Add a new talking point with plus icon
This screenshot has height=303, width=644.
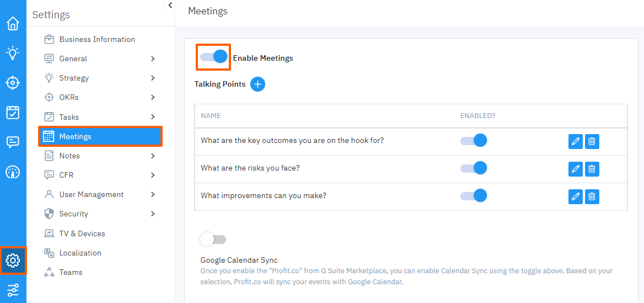click(257, 84)
